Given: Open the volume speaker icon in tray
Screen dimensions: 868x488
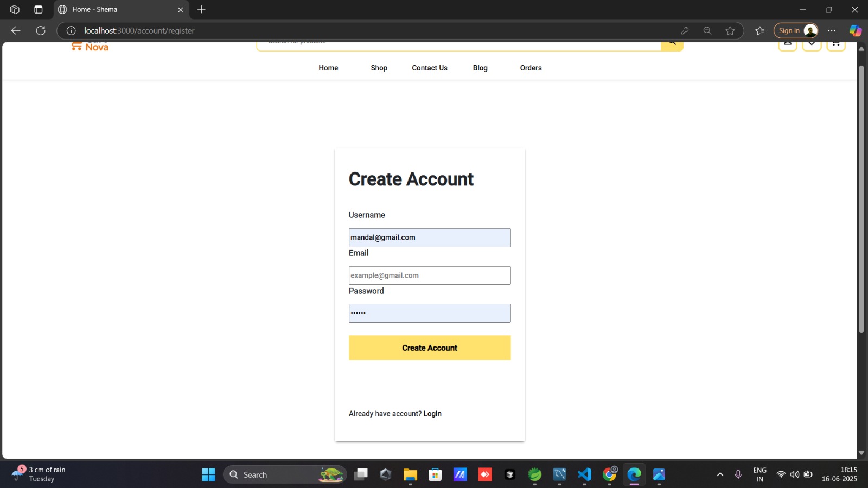Looking at the screenshot, I should (795, 474).
